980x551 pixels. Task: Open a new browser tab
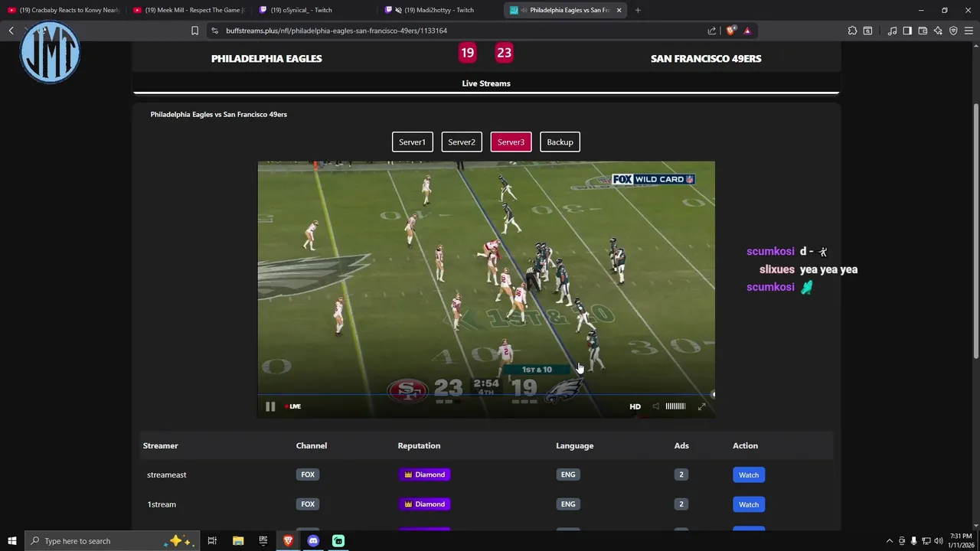(638, 10)
